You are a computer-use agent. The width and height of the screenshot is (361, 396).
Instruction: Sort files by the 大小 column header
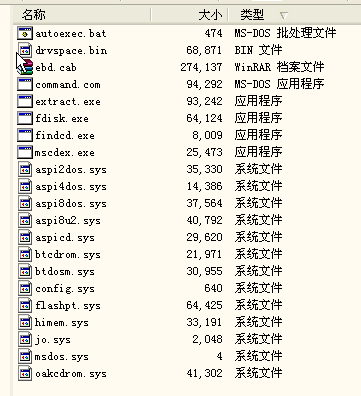click(x=190, y=15)
